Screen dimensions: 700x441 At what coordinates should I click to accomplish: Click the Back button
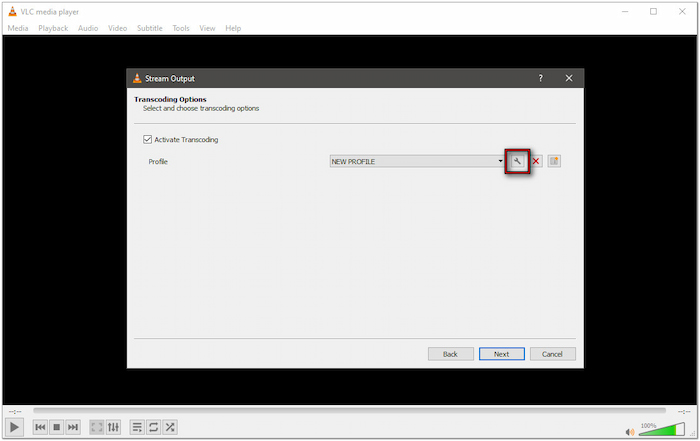click(x=450, y=354)
